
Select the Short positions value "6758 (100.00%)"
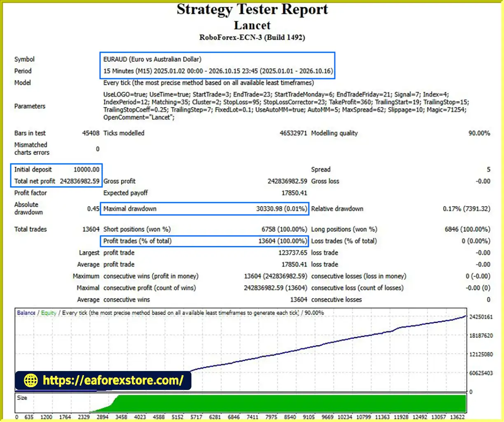click(x=284, y=229)
